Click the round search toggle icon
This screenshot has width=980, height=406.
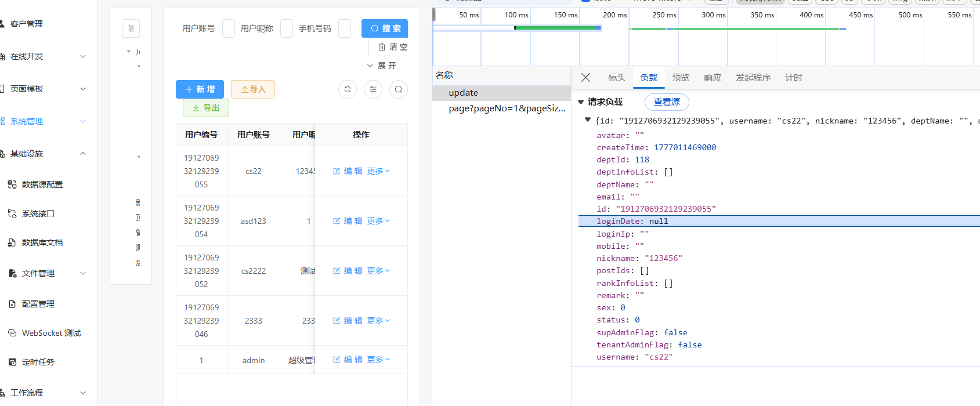click(x=399, y=89)
